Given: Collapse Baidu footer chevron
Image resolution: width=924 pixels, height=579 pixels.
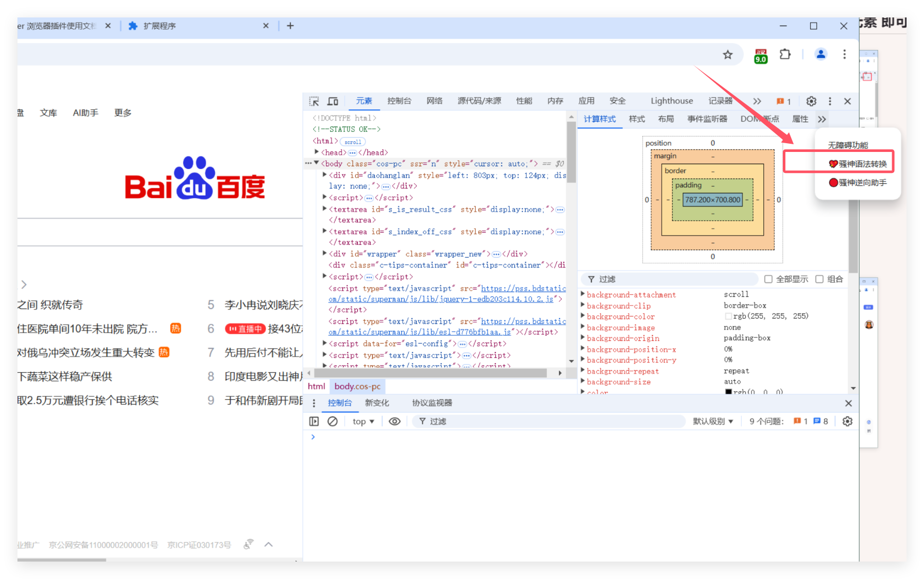Looking at the screenshot, I should (x=268, y=545).
